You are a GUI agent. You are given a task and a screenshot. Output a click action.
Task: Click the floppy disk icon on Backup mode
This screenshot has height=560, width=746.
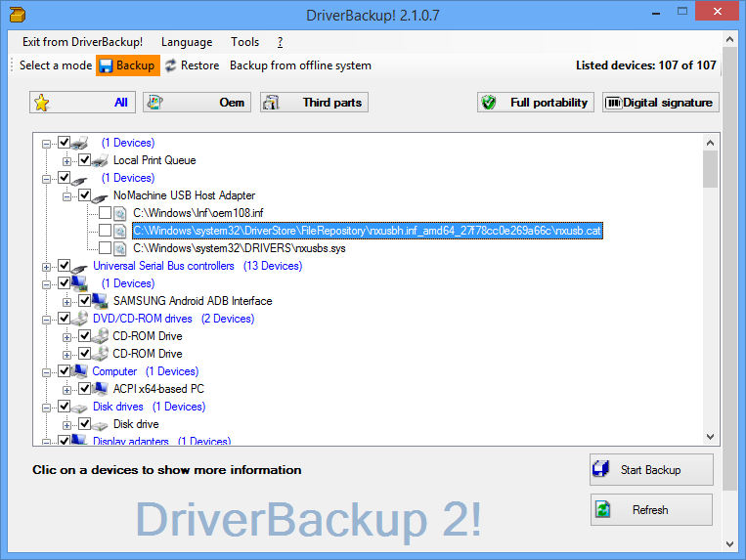106,65
